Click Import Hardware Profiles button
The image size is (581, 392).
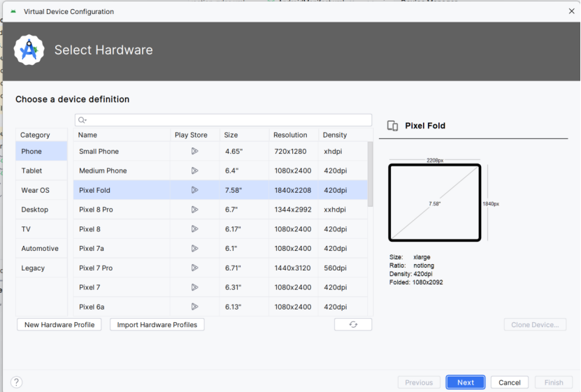click(157, 325)
